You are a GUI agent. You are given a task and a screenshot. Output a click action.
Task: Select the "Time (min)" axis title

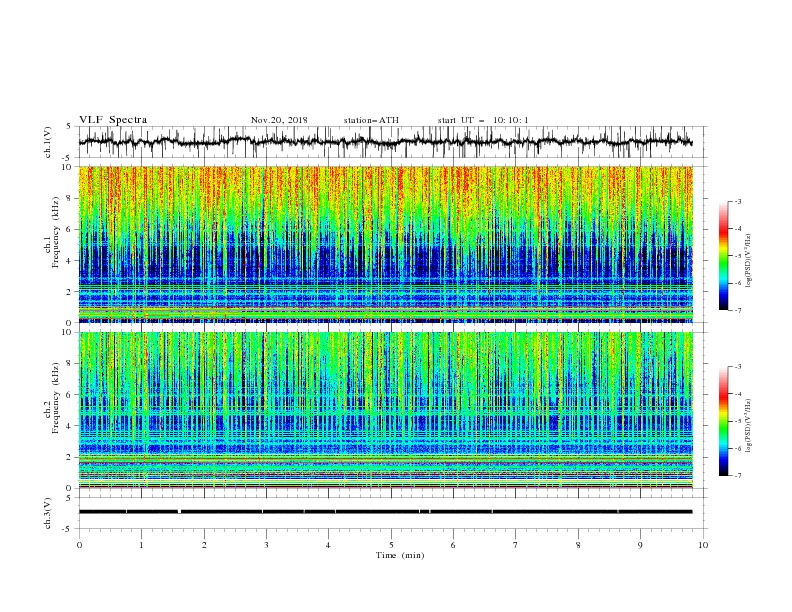(400, 555)
